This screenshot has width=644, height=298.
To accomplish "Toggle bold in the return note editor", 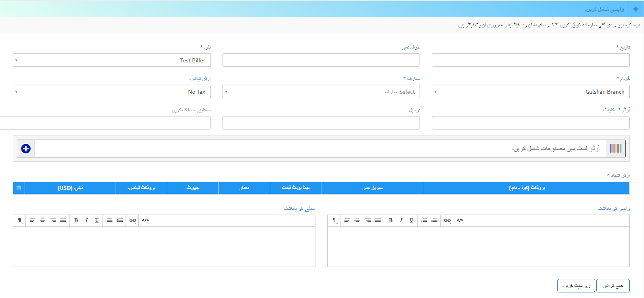I will (x=391, y=220).
